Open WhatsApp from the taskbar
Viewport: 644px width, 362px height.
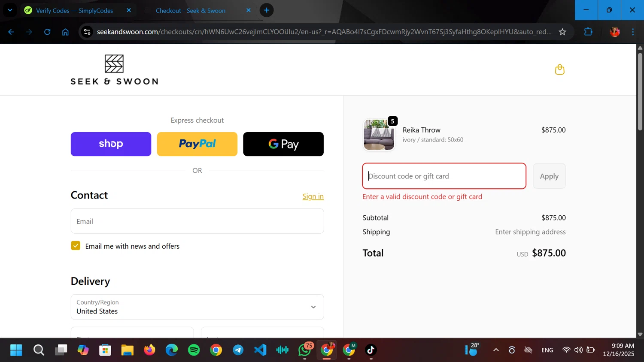(305, 350)
